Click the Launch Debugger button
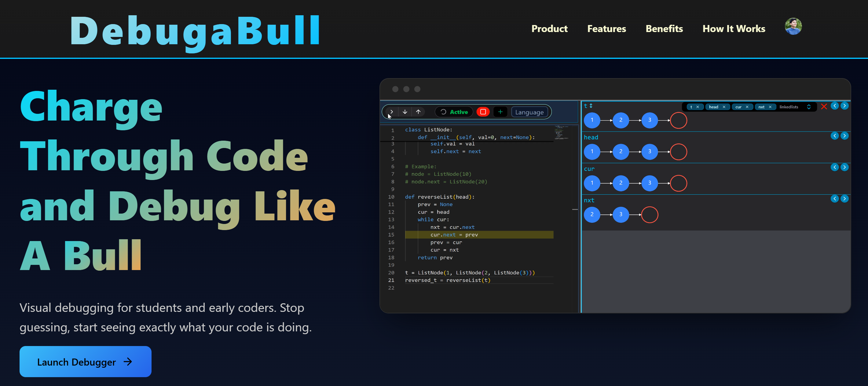Screen dimensions: 868x386 85,362
